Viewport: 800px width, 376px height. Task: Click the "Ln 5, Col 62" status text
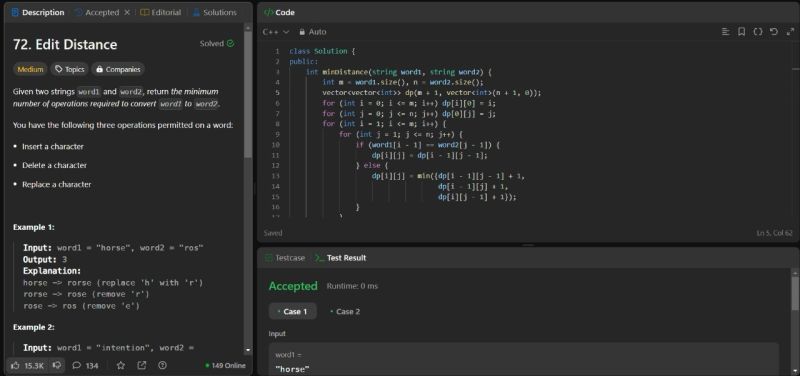pyautogui.click(x=774, y=233)
